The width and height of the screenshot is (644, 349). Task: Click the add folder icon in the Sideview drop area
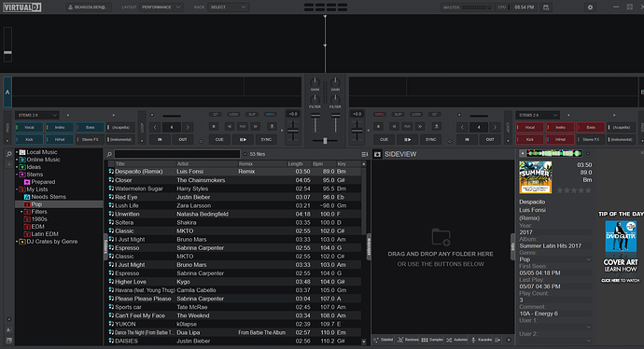tap(441, 237)
